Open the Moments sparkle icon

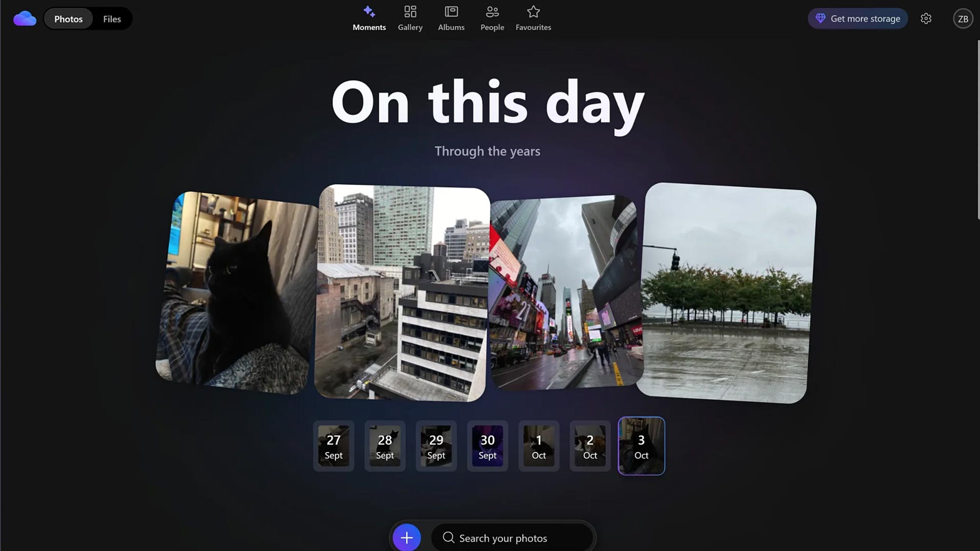coord(369,12)
